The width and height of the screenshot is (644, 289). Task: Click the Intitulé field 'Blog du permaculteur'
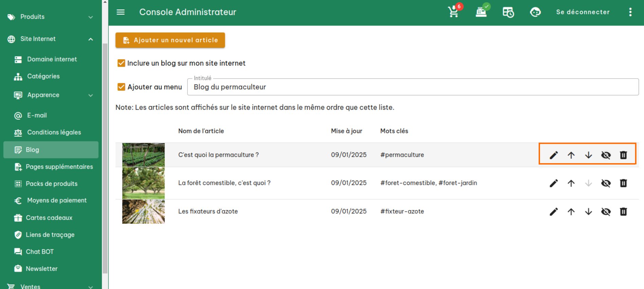pyautogui.click(x=412, y=87)
